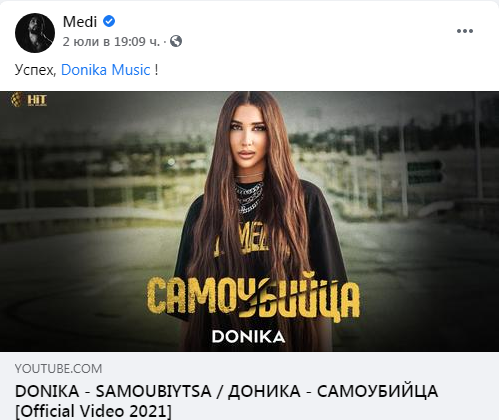Click the silver chain necklace in the thumbnail
The width and height of the screenshot is (499, 420).
tap(248, 196)
